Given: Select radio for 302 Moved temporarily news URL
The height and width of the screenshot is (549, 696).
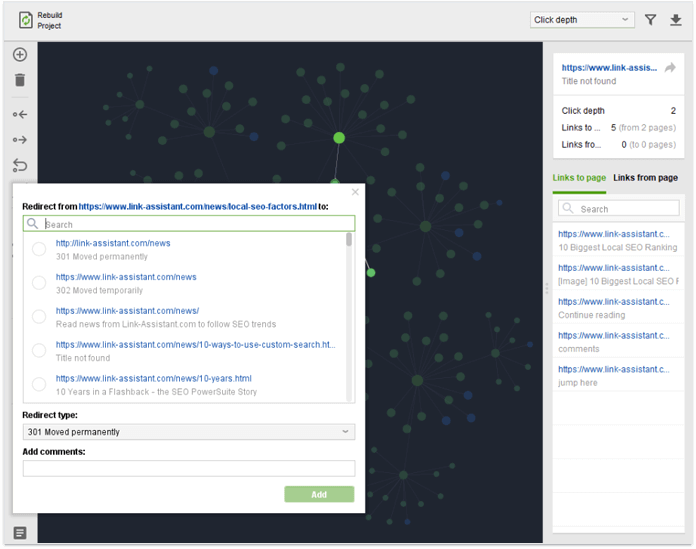Looking at the screenshot, I should coord(39,283).
